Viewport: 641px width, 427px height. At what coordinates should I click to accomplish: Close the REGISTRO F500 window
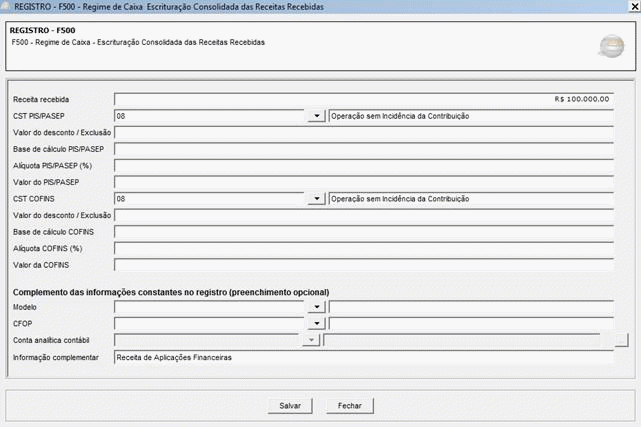click(x=634, y=7)
